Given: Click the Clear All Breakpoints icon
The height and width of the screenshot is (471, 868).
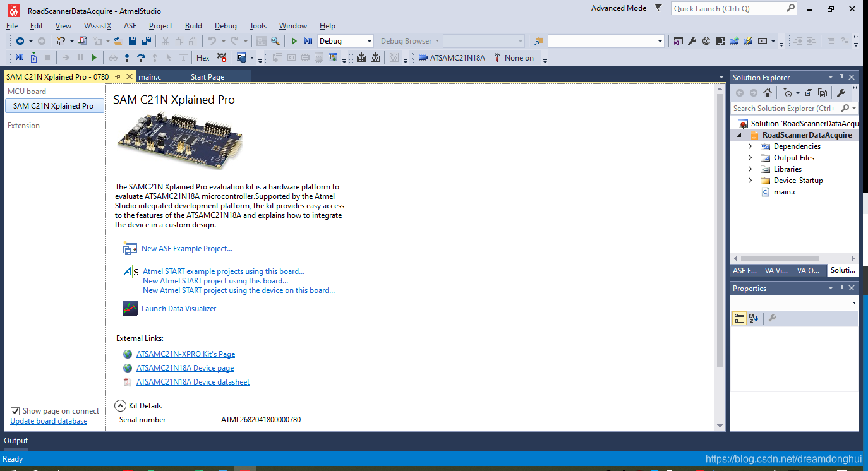Looking at the screenshot, I should [x=222, y=57].
